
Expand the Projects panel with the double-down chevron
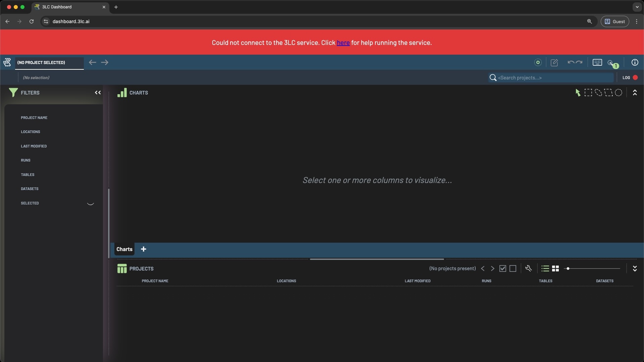tap(635, 268)
